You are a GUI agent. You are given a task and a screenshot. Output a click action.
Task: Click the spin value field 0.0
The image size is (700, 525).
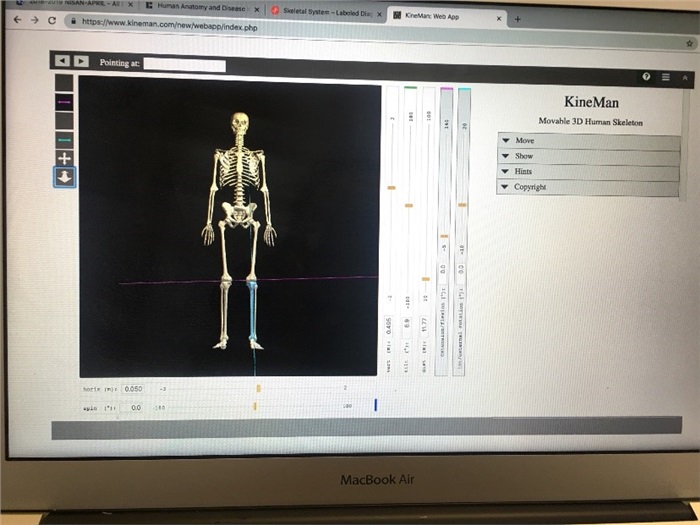coord(133,408)
